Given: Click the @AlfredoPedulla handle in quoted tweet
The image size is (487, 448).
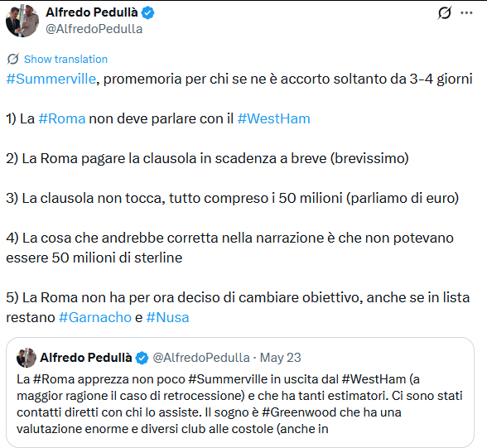Looking at the screenshot, I should point(201,358).
